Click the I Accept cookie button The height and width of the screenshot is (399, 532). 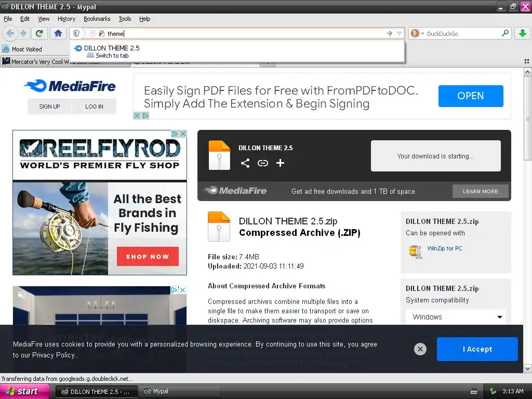point(477,349)
